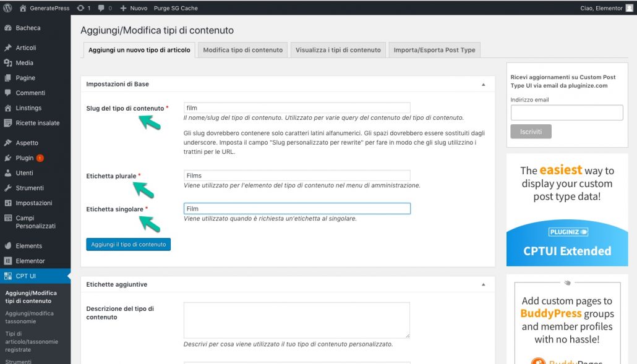
Task: Select the Media library icon in sidebar
Action: pyautogui.click(x=9, y=62)
